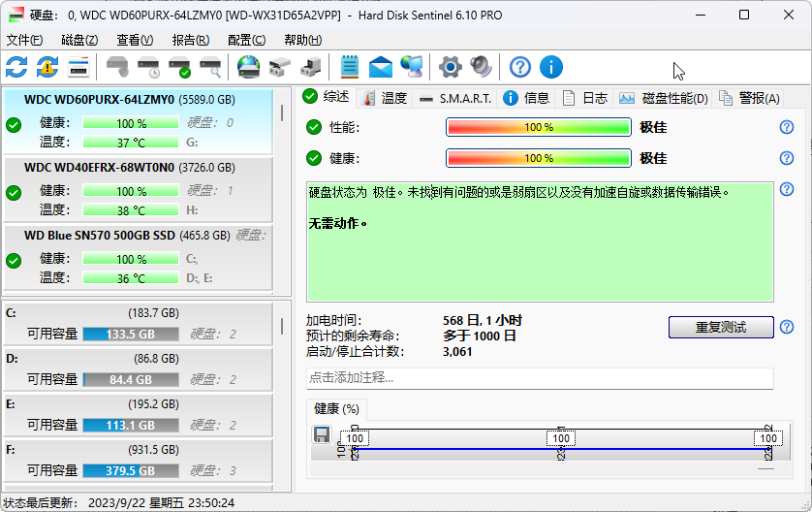
Task: Switch to the 信息 tab
Action: [526, 98]
